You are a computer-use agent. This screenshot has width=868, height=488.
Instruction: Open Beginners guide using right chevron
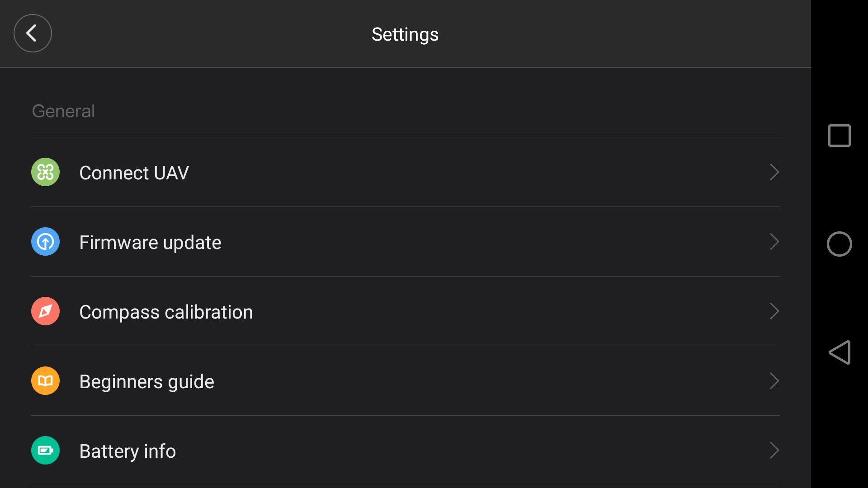774,381
